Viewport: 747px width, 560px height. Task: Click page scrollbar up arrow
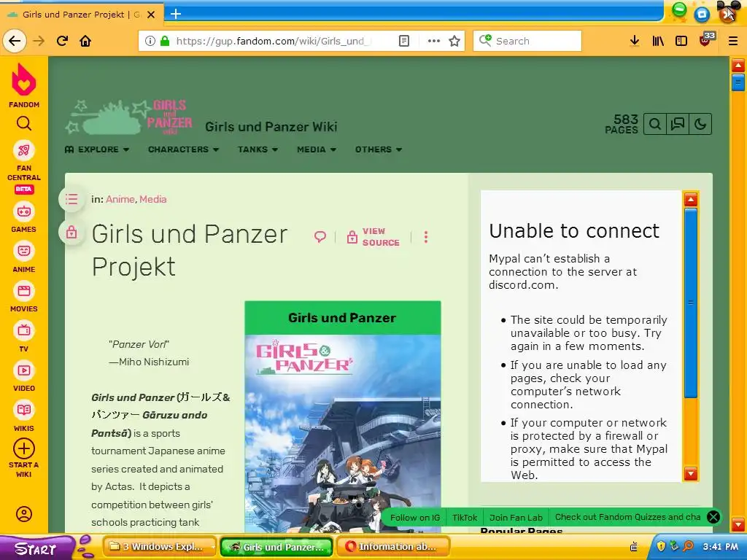(738, 65)
